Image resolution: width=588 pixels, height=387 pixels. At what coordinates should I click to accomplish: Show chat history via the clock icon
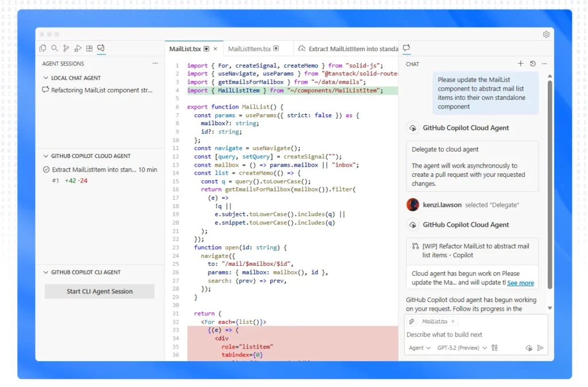point(533,64)
